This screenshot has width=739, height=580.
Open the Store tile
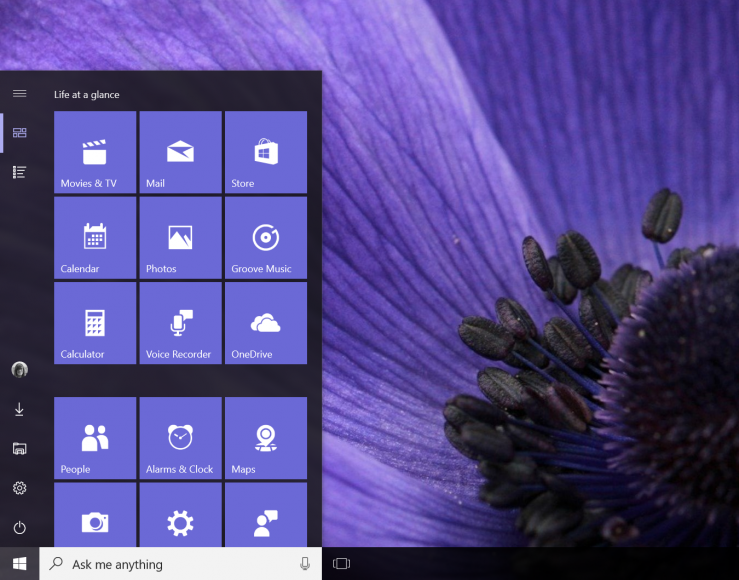(266, 152)
